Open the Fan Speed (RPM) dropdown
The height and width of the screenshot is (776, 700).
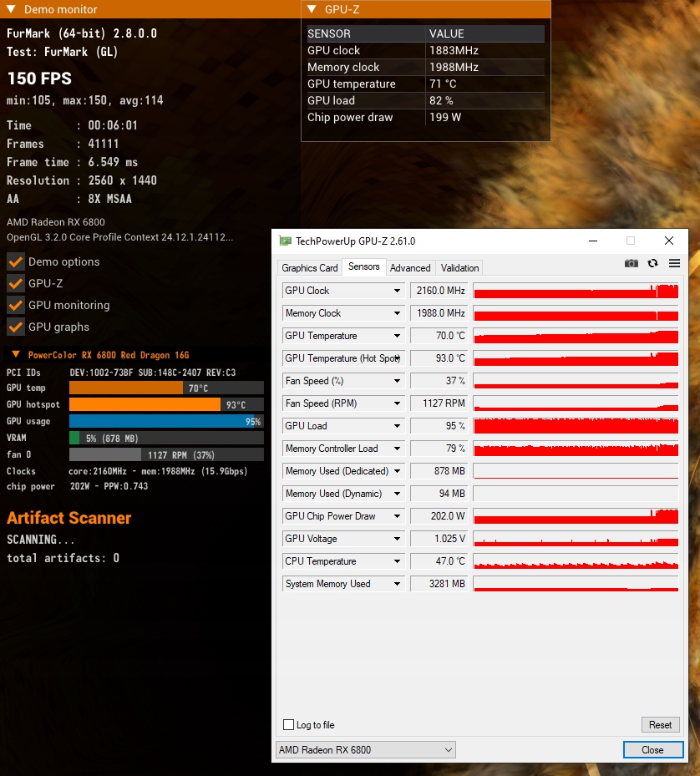(397, 403)
